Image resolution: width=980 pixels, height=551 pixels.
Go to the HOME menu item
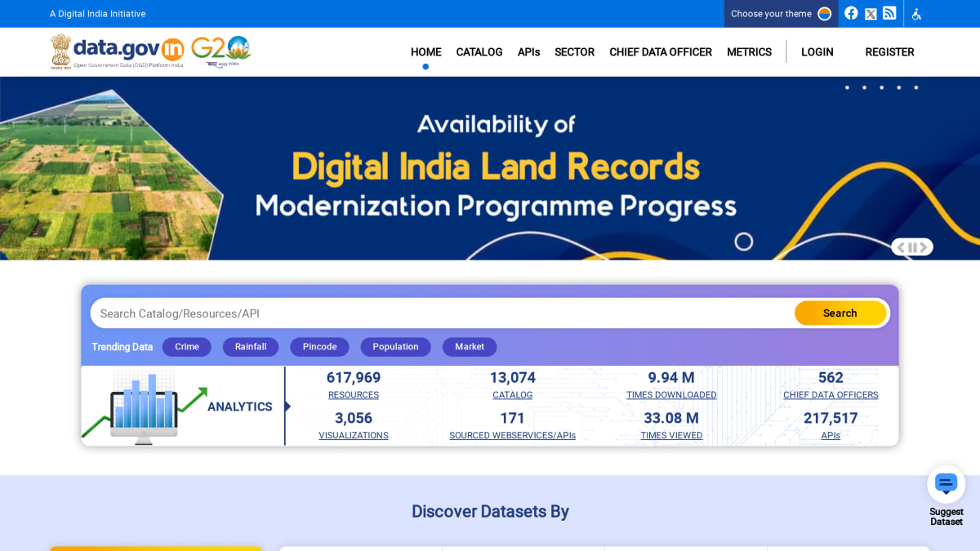pos(425,52)
